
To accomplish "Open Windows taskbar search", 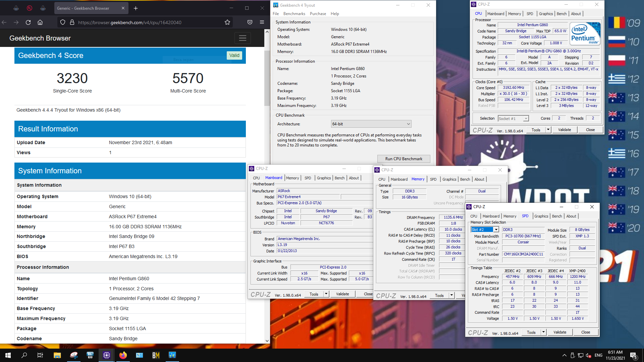I will 24,355.
